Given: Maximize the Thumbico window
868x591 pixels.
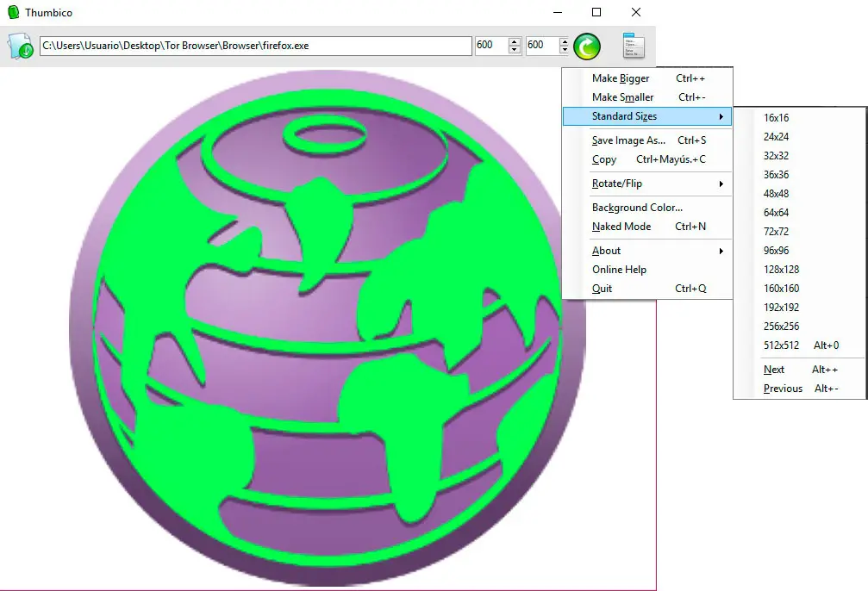Looking at the screenshot, I should (x=596, y=12).
